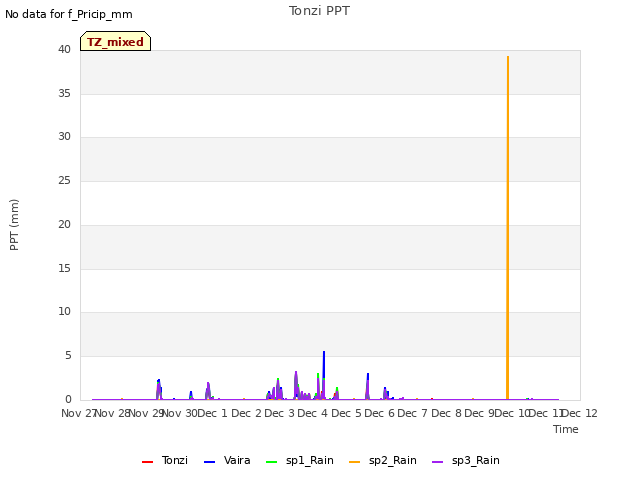640x480 pixels.
Task: Click the y-axis tick label 10
Action: coord(64,312)
